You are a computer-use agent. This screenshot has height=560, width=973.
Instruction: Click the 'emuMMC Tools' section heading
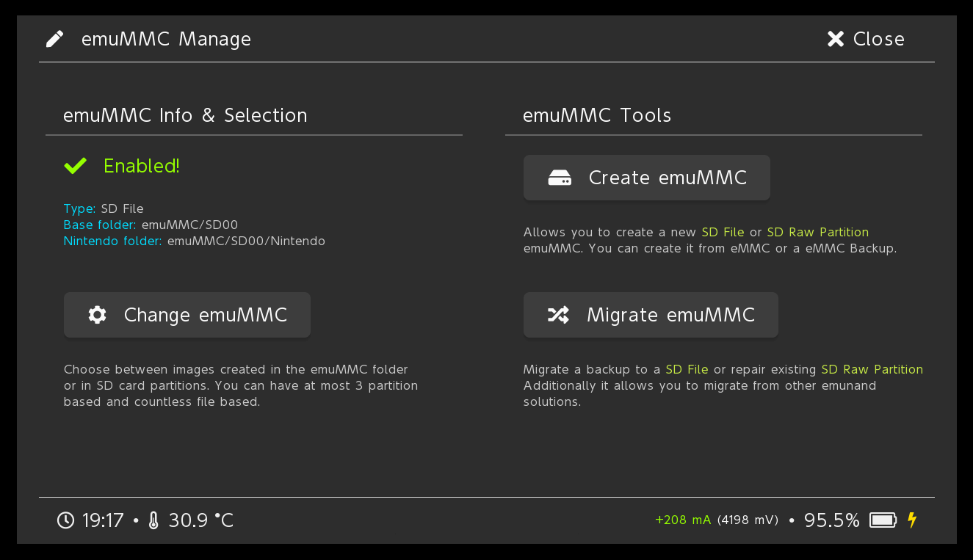597,115
